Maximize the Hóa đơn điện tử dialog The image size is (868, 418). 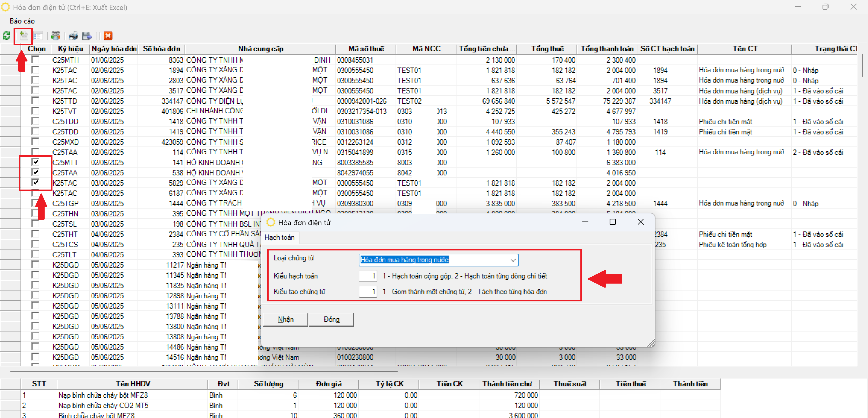612,222
